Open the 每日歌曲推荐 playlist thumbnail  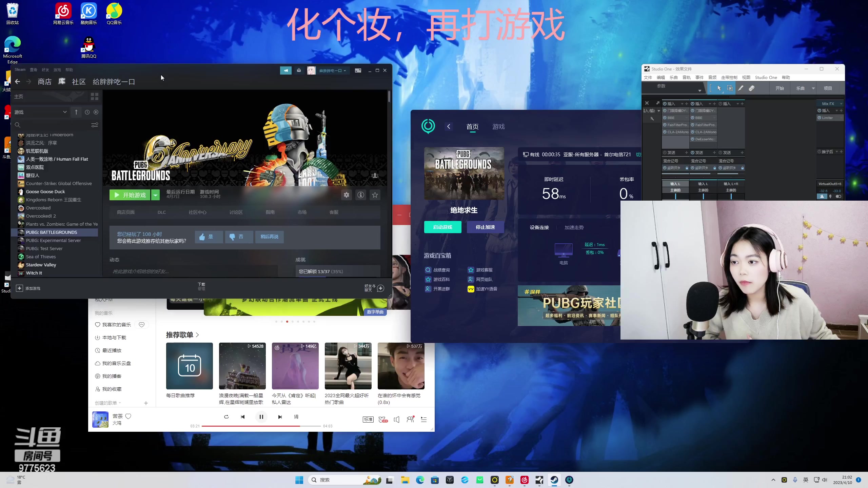[x=190, y=366]
